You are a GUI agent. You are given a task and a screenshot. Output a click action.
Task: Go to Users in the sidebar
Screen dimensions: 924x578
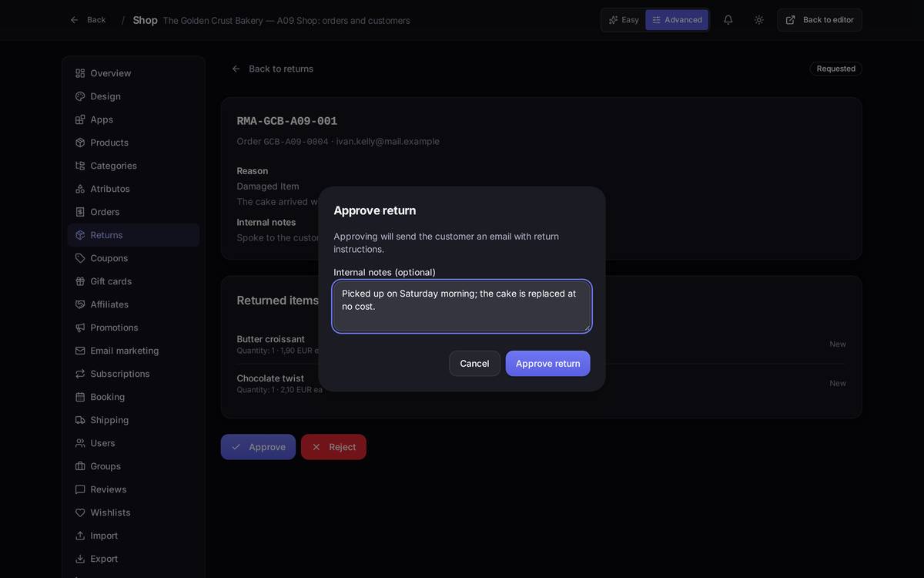[x=133, y=443]
